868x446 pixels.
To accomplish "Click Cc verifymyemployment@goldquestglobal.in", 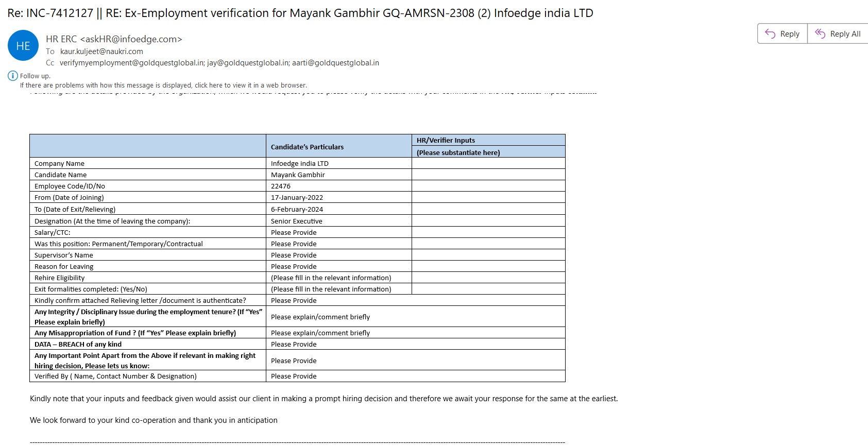I will (x=132, y=63).
